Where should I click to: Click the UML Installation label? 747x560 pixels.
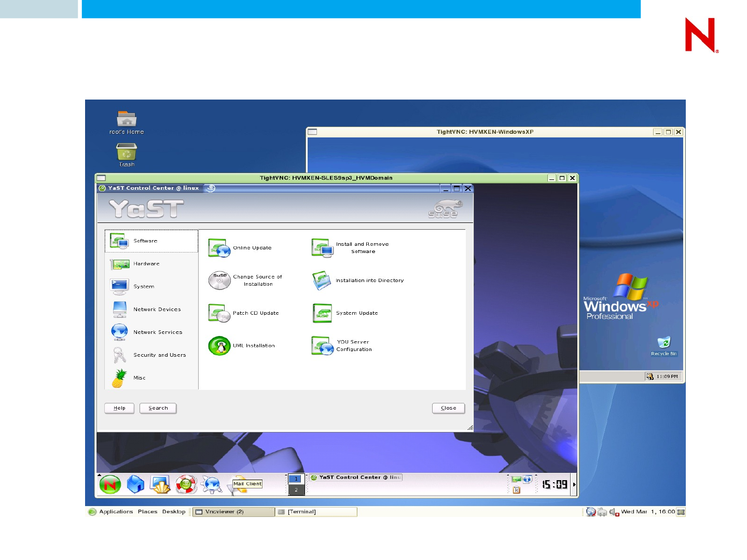click(254, 346)
